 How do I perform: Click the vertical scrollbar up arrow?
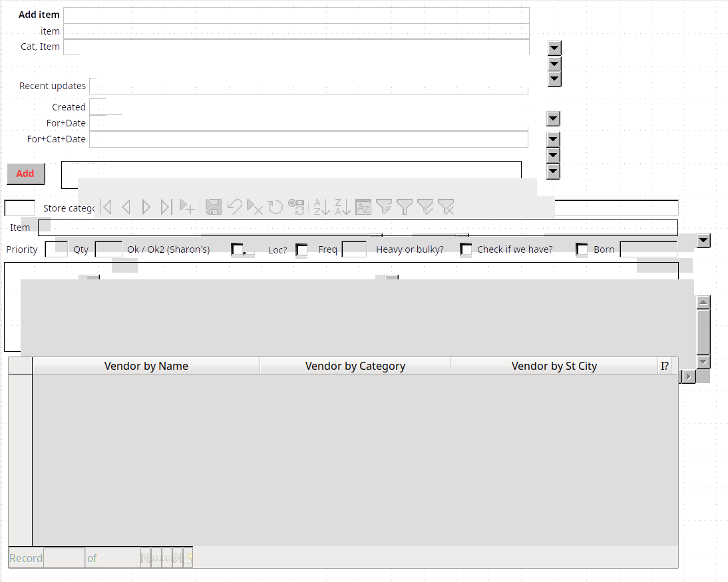[703, 303]
